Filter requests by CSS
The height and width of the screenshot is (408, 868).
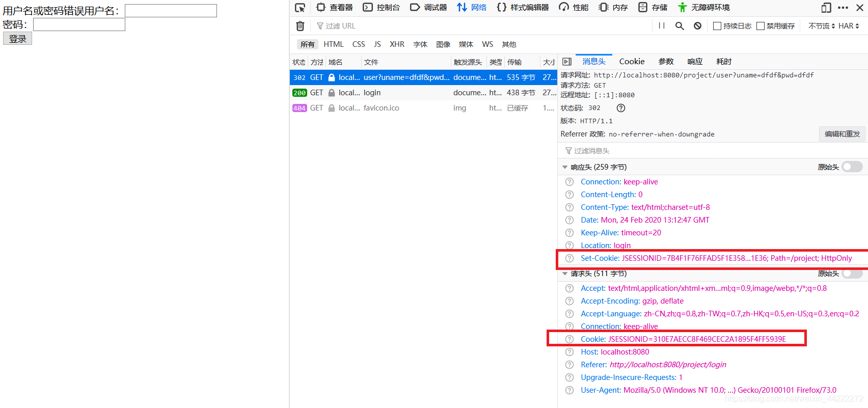pos(359,44)
